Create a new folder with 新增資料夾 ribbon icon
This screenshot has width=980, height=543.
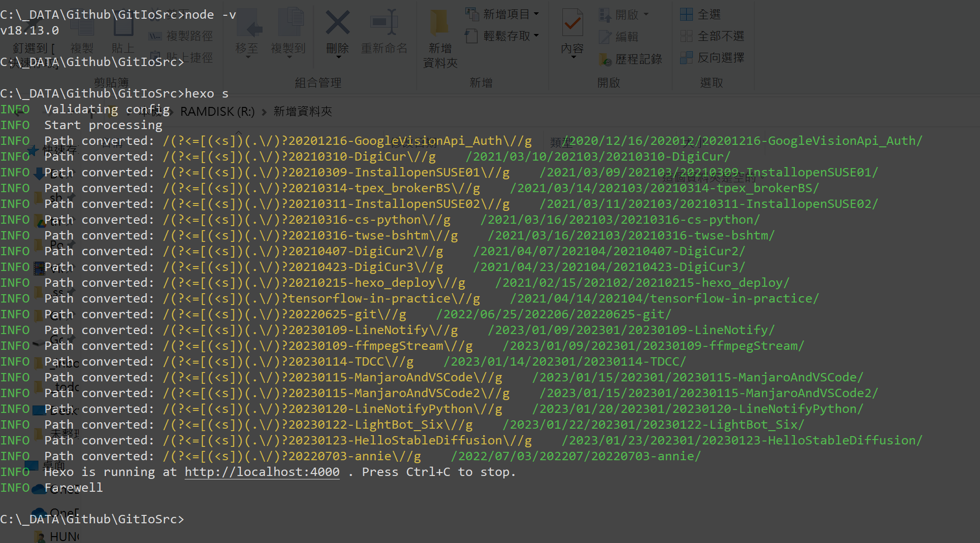click(439, 23)
